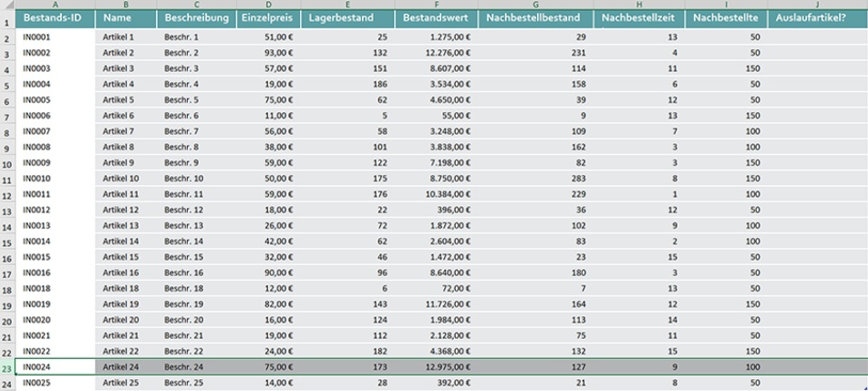The width and height of the screenshot is (868, 391).
Task: Select cell Artikel 14
Action: (x=126, y=242)
